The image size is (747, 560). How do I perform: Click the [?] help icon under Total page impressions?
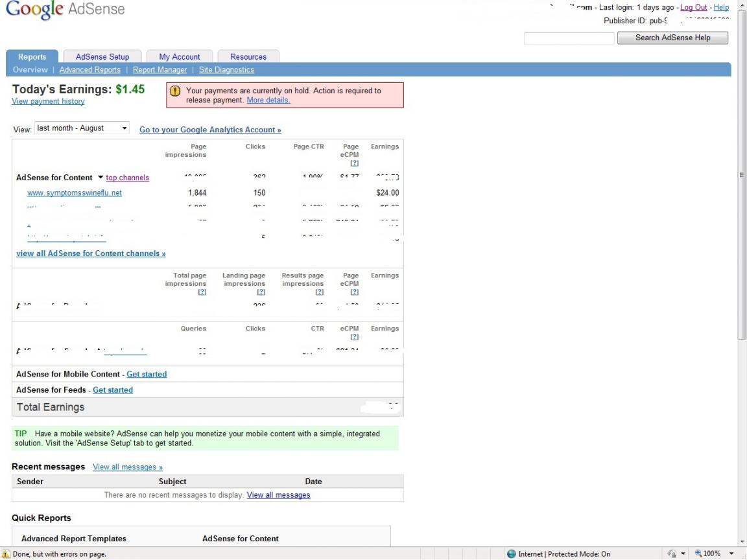coord(202,292)
